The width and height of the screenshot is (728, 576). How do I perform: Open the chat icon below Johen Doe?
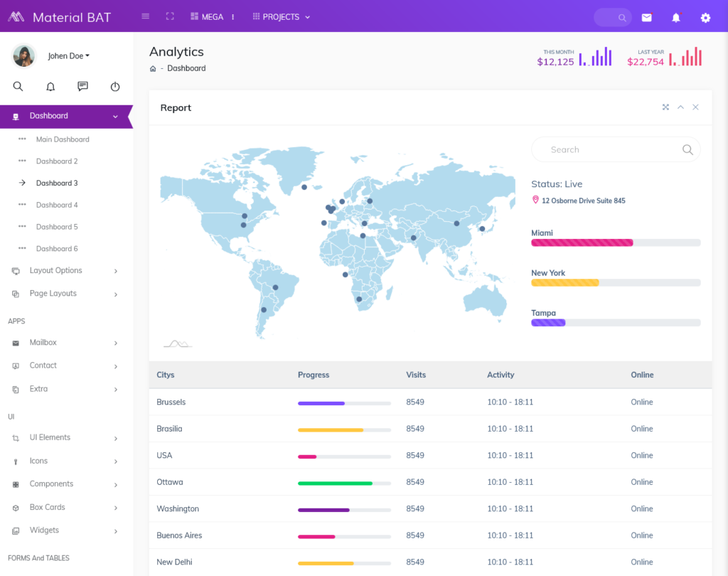[x=82, y=86]
